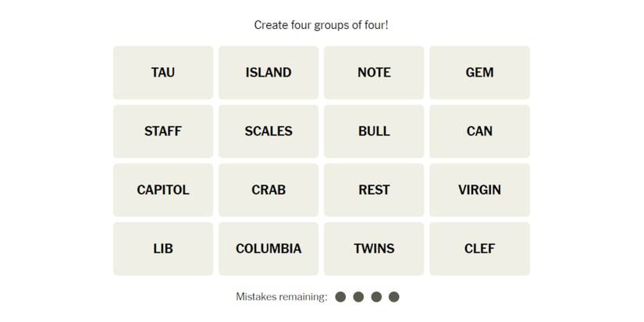
Task: Select the COLUMBIA word tile
Action: pyautogui.click(x=269, y=249)
